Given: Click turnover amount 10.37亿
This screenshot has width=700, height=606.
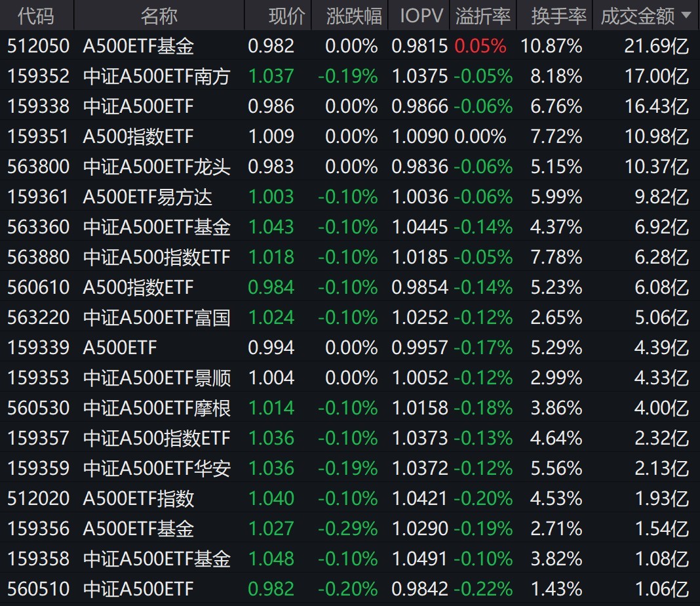Looking at the screenshot, I should coord(657,167).
